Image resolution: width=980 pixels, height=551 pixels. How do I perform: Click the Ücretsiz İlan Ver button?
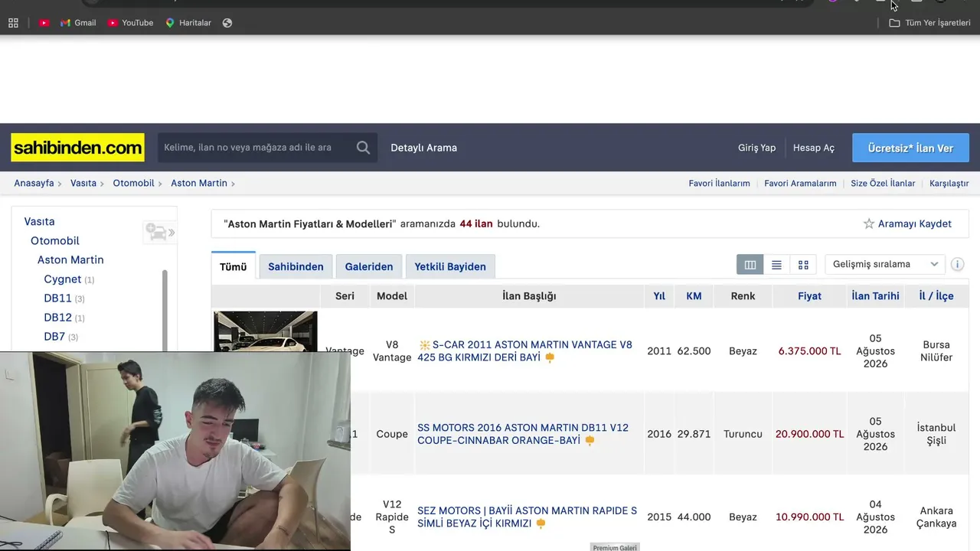pyautogui.click(x=910, y=148)
